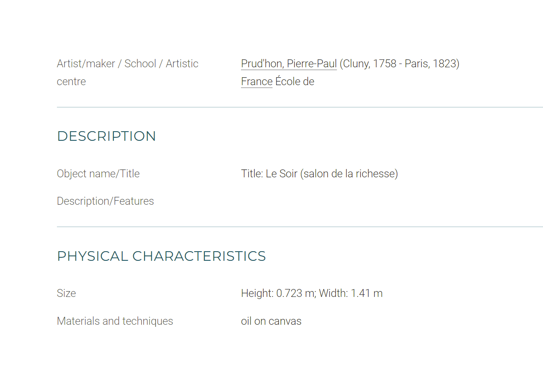Click the DESCRIPTION section heading
543x392 pixels.
[x=106, y=136]
